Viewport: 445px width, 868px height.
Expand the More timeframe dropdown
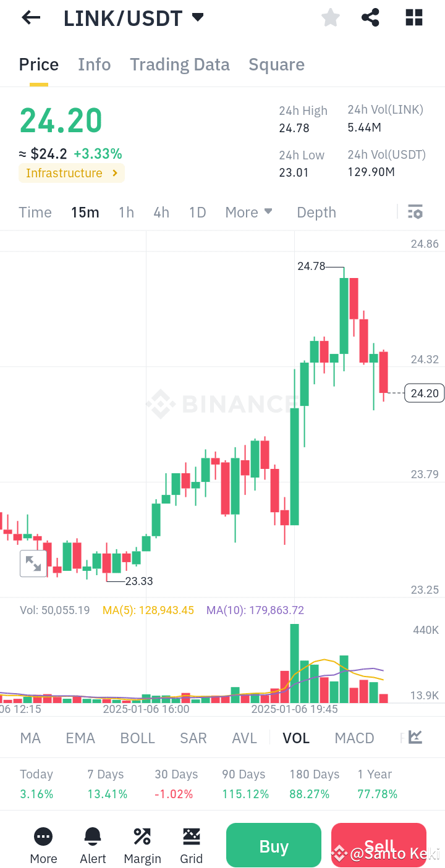point(248,212)
